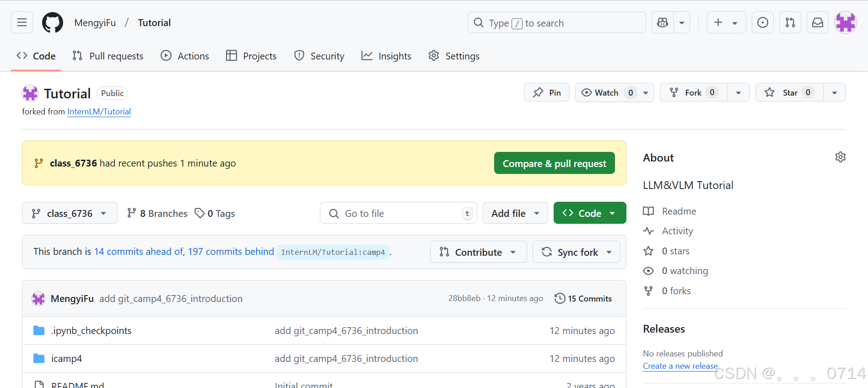Image resolution: width=868 pixels, height=388 pixels.
Task: Open the Add file dropdown
Action: point(515,213)
